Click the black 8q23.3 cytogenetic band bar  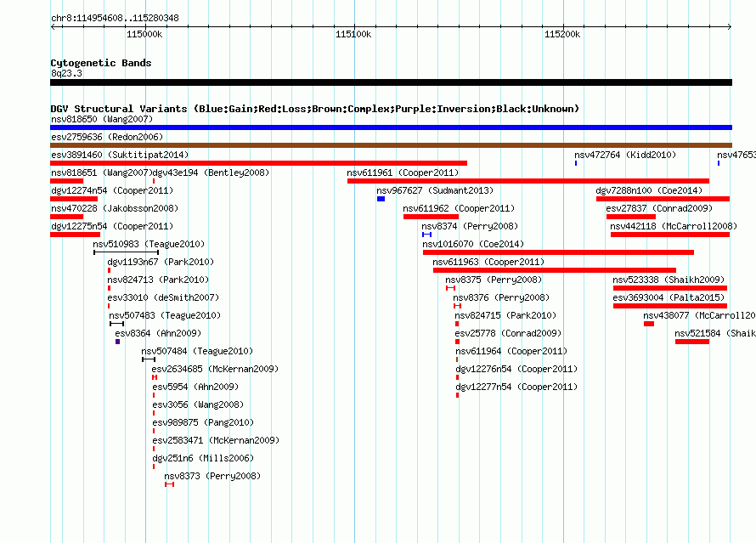pos(391,82)
